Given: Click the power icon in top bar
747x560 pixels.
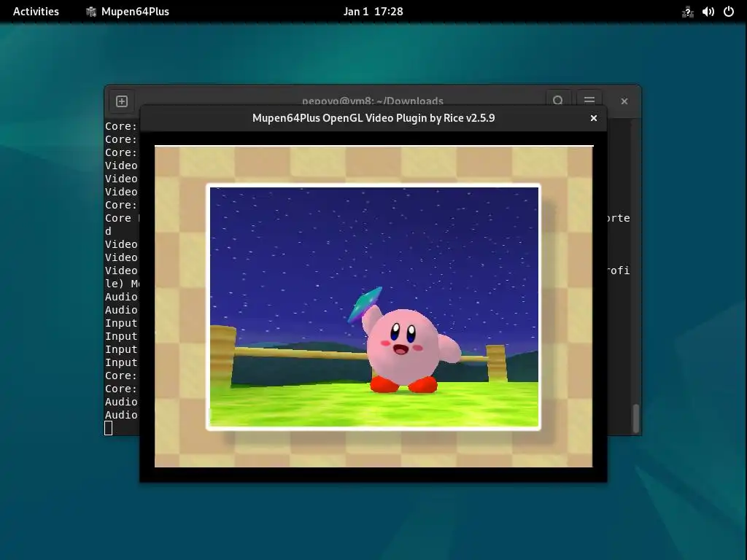Looking at the screenshot, I should click(729, 12).
